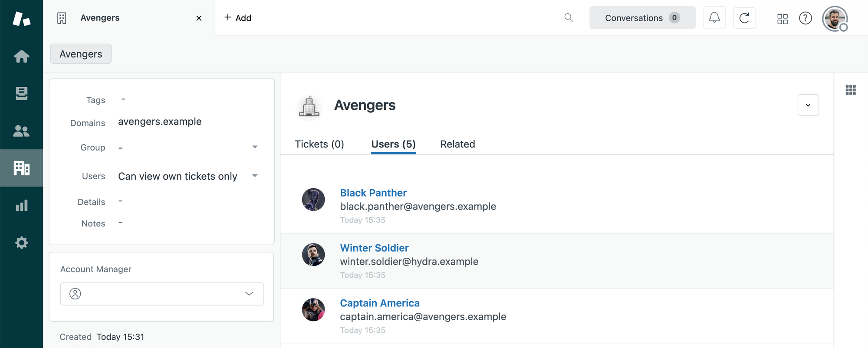The image size is (868, 348).
Task: Open notifications bell icon
Action: tap(714, 18)
